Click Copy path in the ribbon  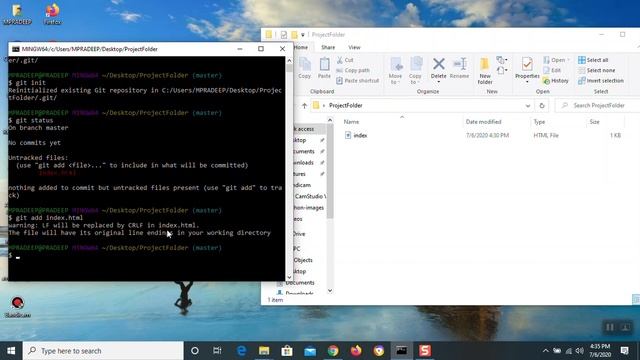coord(353,70)
